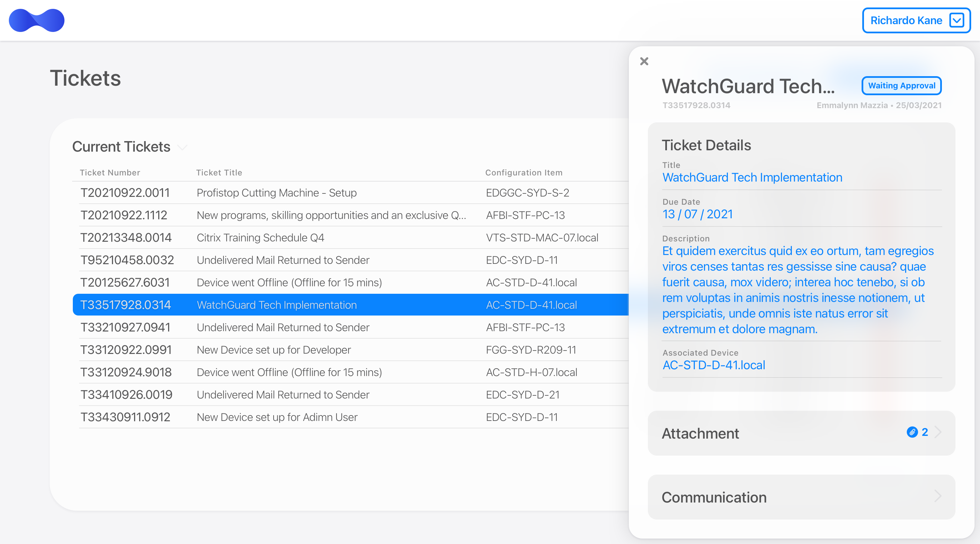Click configuration item AC-STD-H-07.local
Image resolution: width=980 pixels, height=544 pixels.
point(532,372)
